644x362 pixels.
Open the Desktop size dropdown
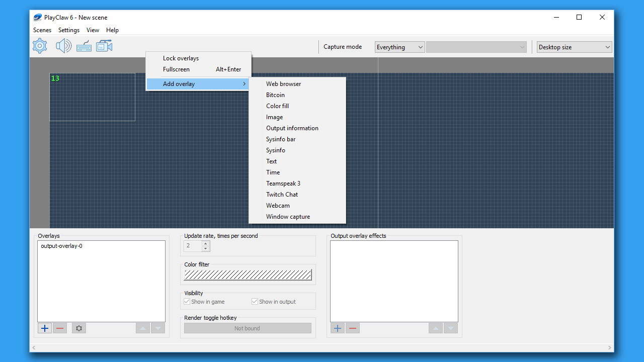[574, 47]
